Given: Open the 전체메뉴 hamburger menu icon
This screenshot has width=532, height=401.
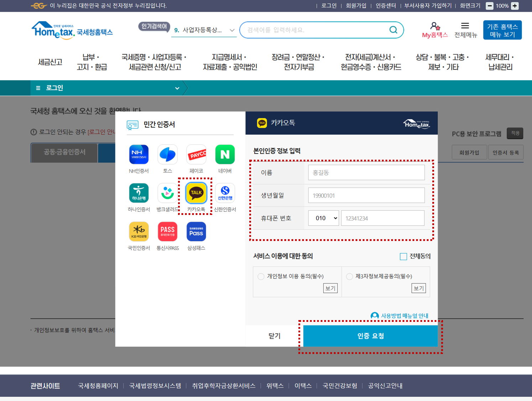Looking at the screenshot, I should coord(465,26).
